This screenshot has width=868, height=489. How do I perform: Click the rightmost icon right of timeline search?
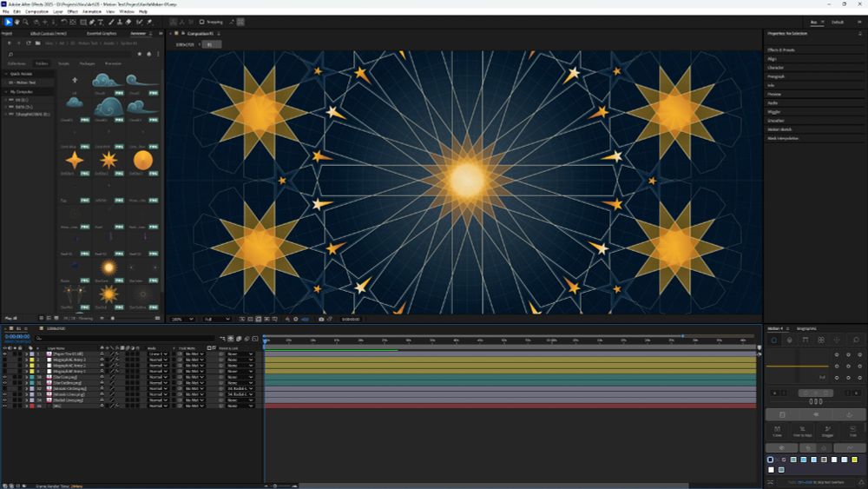[x=255, y=339]
